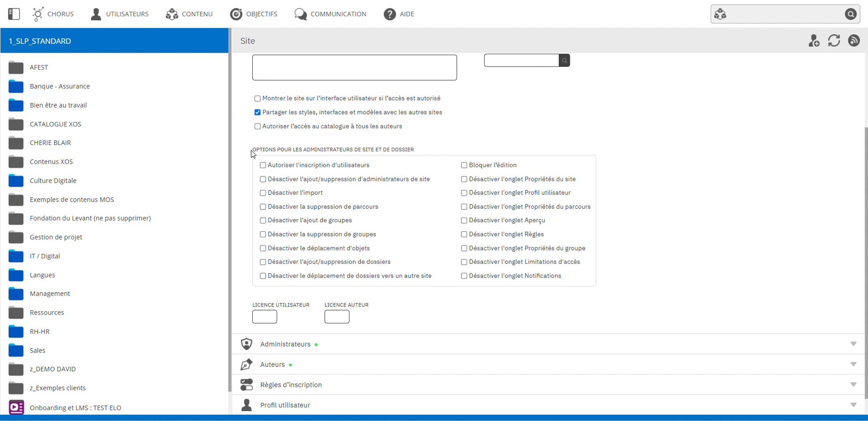Viewport: 868px width, 421px height.
Task: Check the Bloquer l'édition option
Action: pyautogui.click(x=464, y=165)
